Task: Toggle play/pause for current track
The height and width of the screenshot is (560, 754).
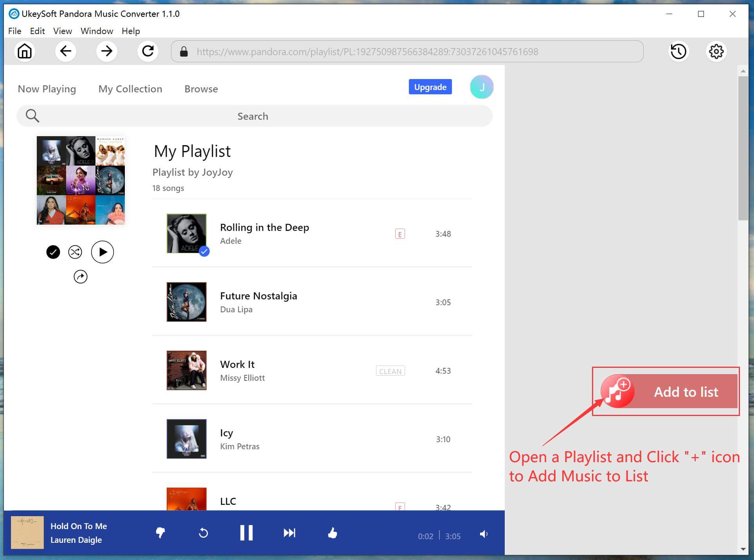Action: [x=247, y=533]
